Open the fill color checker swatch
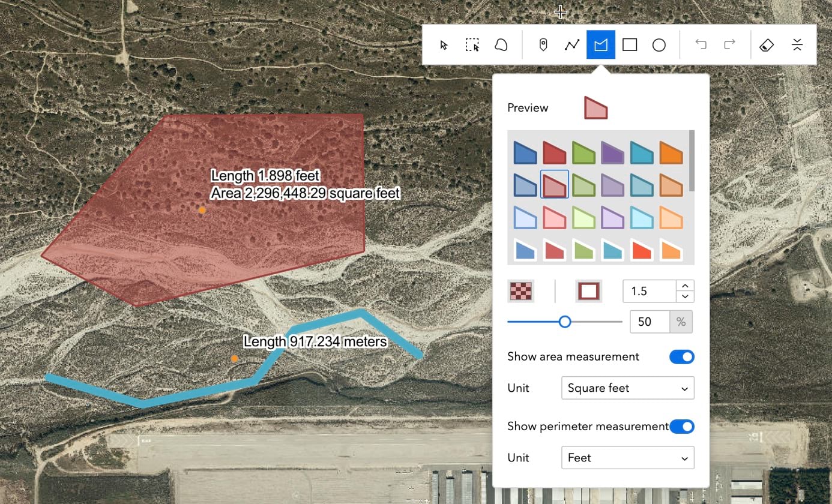The image size is (832, 504). point(520,291)
